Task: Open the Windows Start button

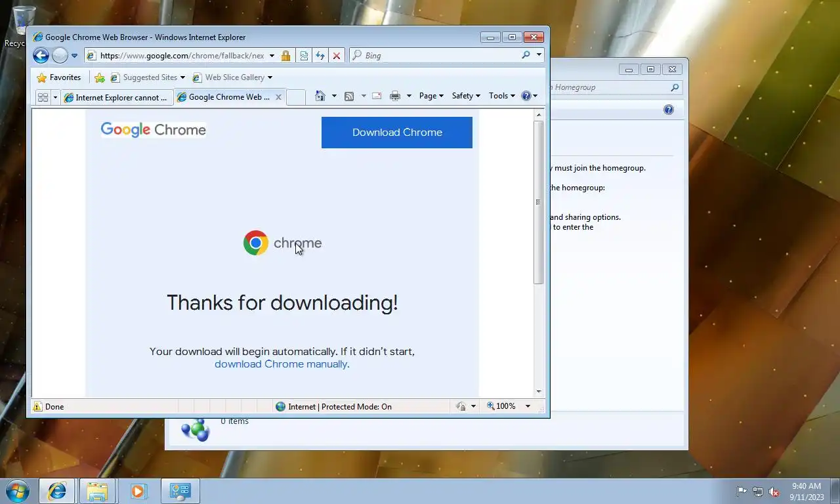Action: coord(17,491)
